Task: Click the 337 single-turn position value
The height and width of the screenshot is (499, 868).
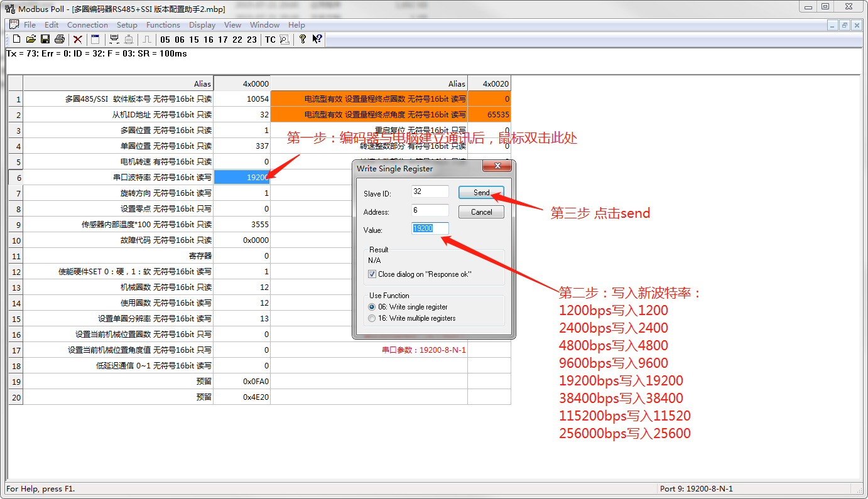Action: 242,146
